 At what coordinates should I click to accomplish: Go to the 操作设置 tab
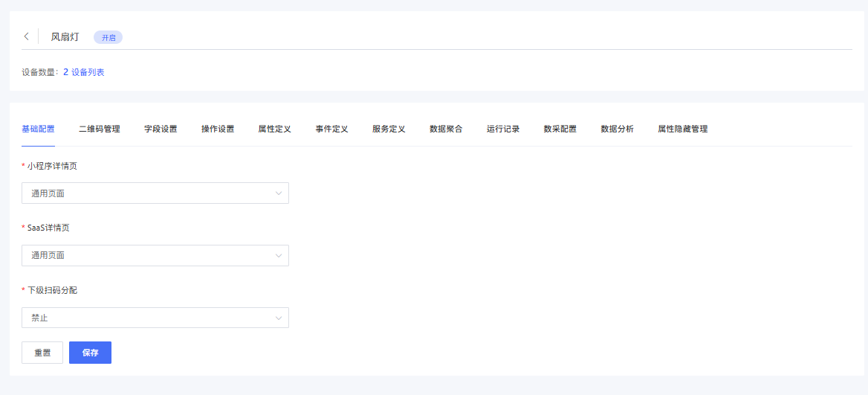click(x=218, y=129)
